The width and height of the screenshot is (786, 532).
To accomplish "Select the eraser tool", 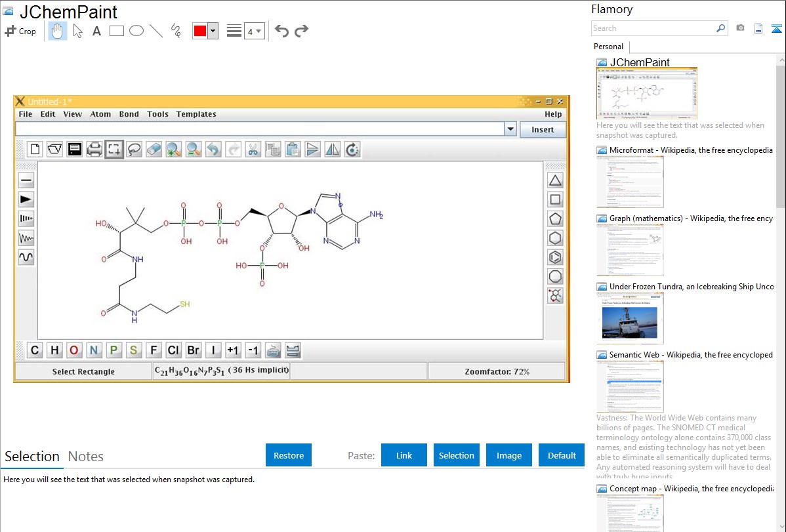I will pos(154,150).
